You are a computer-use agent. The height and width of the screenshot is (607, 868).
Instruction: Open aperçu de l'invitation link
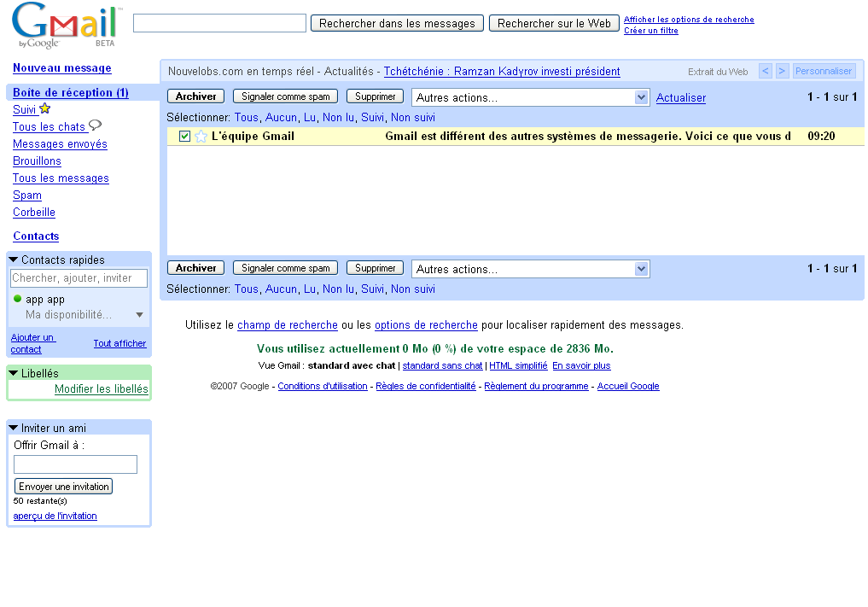click(55, 516)
